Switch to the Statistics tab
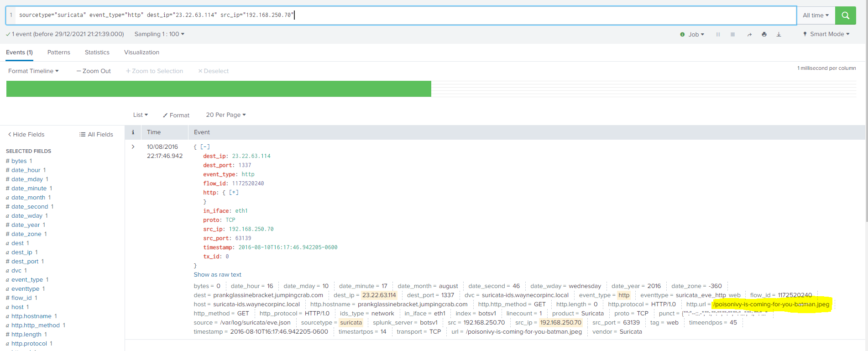The image size is (868, 351). [x=97, y=52]
